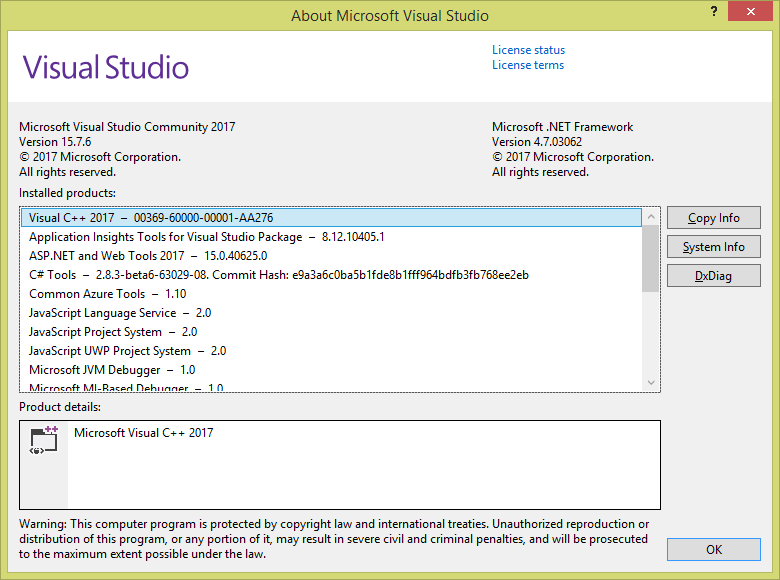Click the System Info button
The height and width of the screenshot is (580, 780).
[x=713, y=247]
